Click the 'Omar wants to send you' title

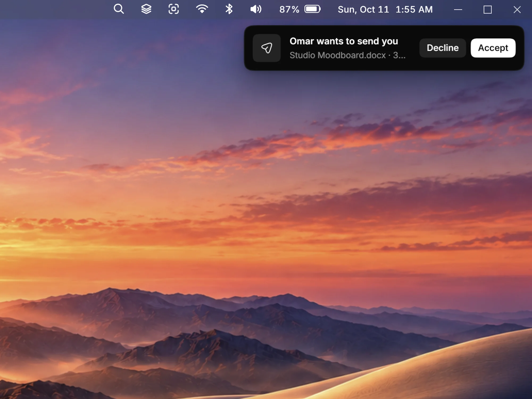coord(344,41)
